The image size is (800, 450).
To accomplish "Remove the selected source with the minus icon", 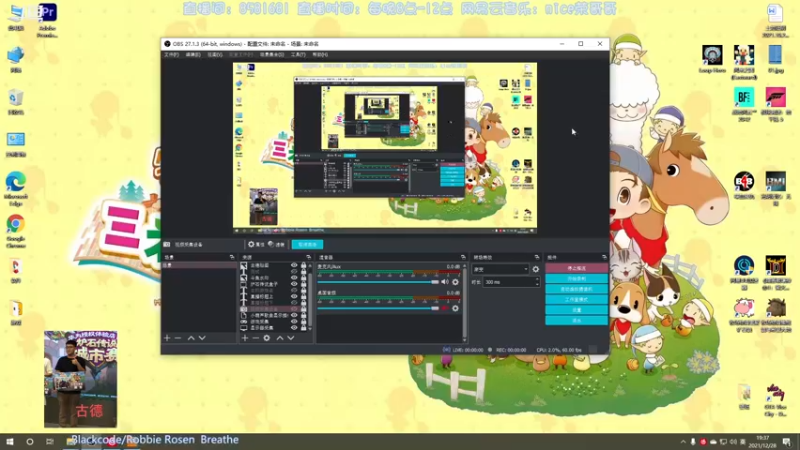I will [256, 338].
